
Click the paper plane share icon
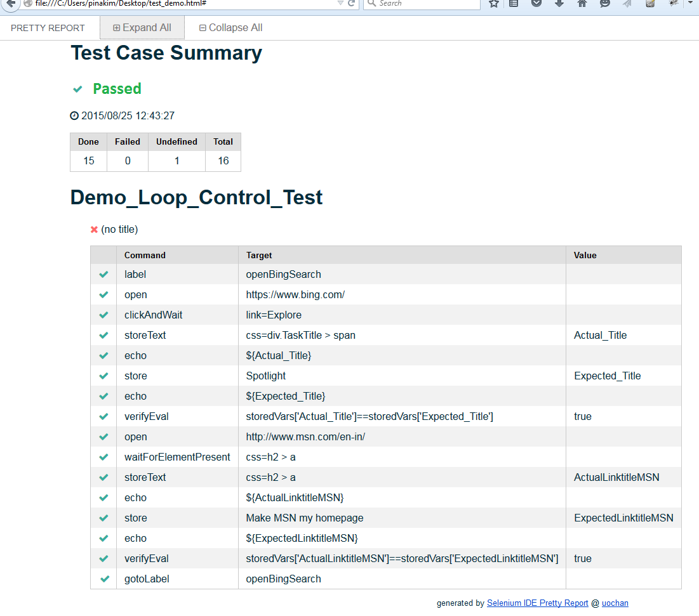[x=627, y=4]
